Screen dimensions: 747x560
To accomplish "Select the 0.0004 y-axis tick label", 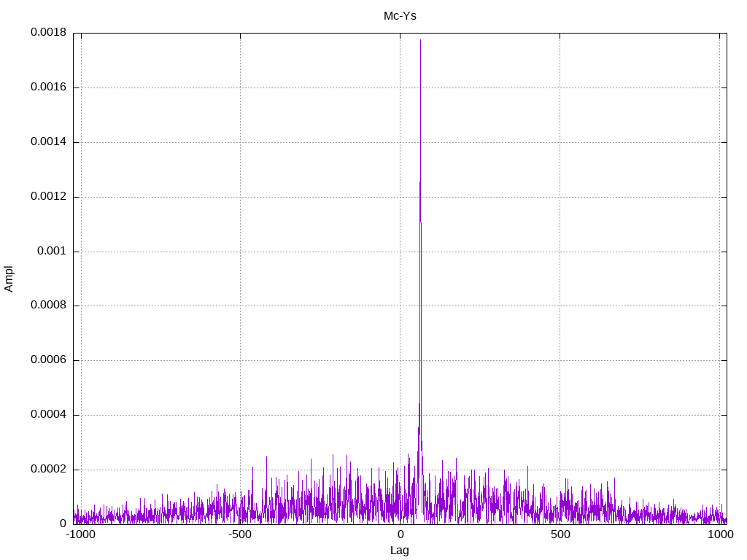I will [x=48, y=415].
